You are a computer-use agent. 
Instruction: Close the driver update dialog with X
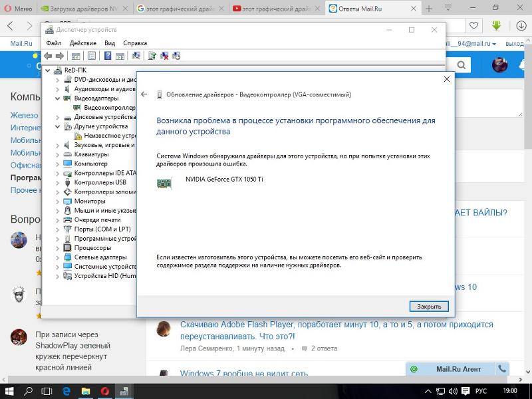tap(447, 79)
